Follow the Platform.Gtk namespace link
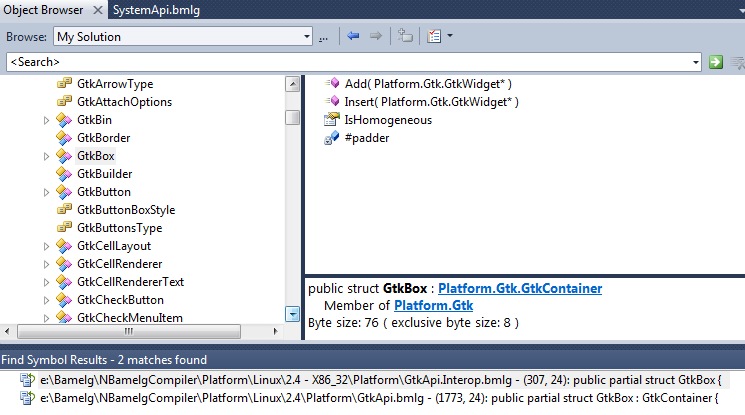This screenshot has width=745, height=415. pyautogui.click(x=433, y=305)
